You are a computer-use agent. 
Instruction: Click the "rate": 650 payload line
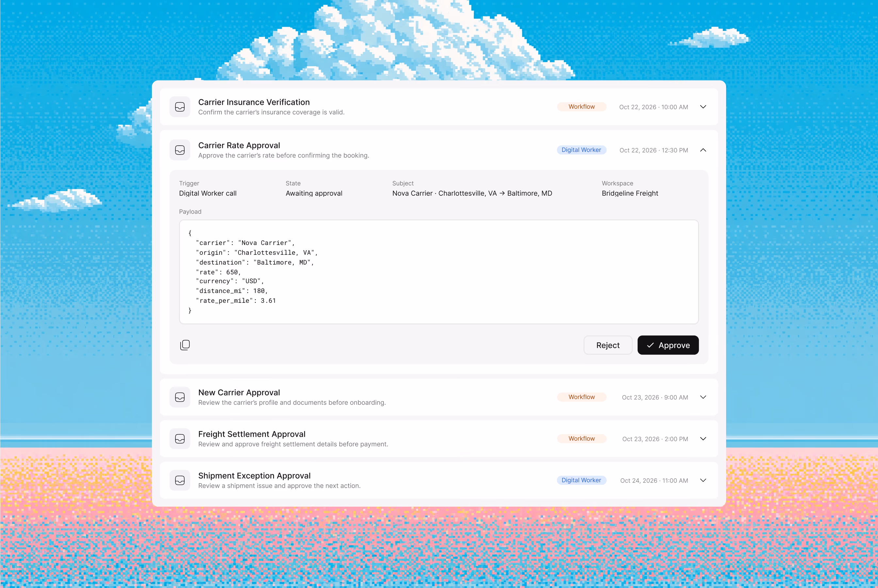pyautogui.click(x=218, y=272)
